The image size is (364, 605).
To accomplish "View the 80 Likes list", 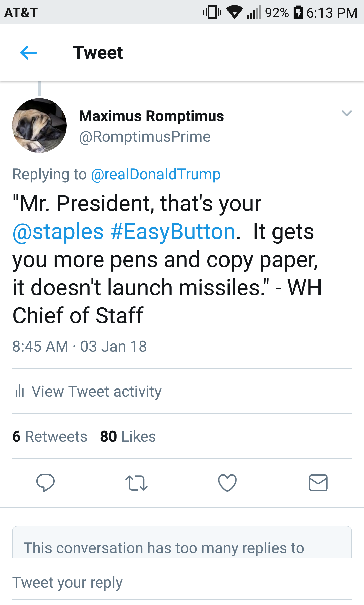I will 128,436.
